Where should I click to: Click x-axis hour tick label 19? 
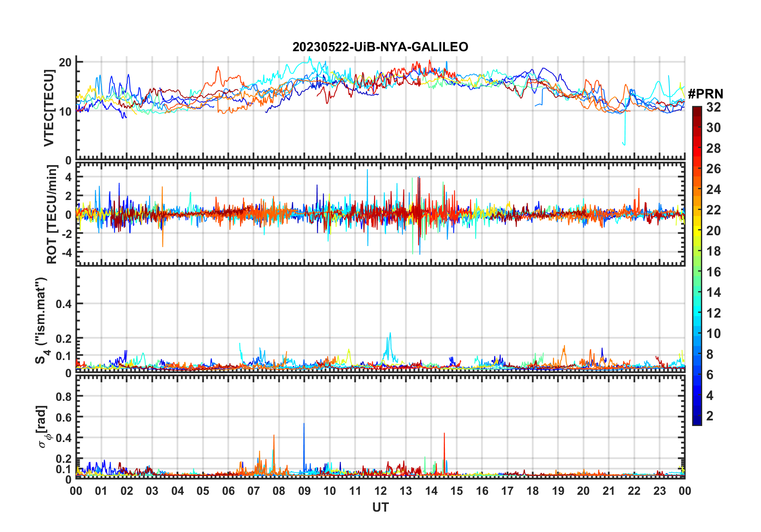(x=558, y=491)
